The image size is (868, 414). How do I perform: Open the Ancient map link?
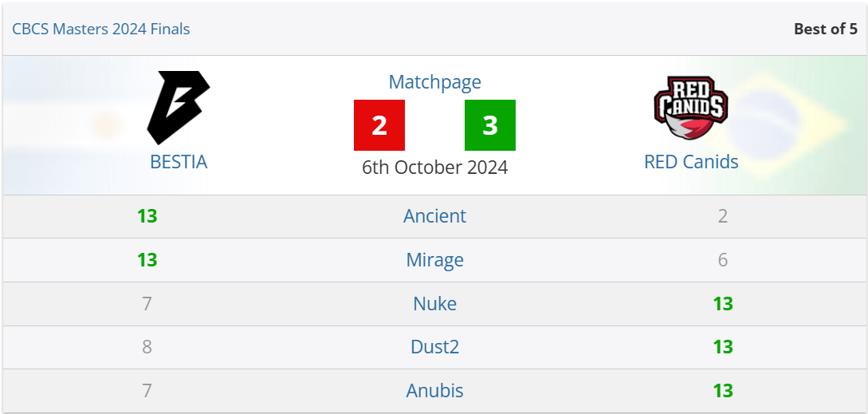[x=434, y=216]
